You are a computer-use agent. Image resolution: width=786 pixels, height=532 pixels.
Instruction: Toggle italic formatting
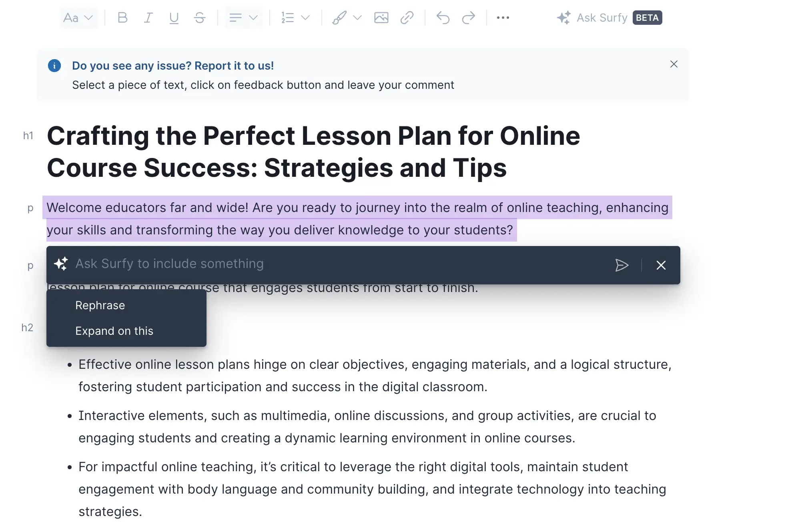click(148, 18)
